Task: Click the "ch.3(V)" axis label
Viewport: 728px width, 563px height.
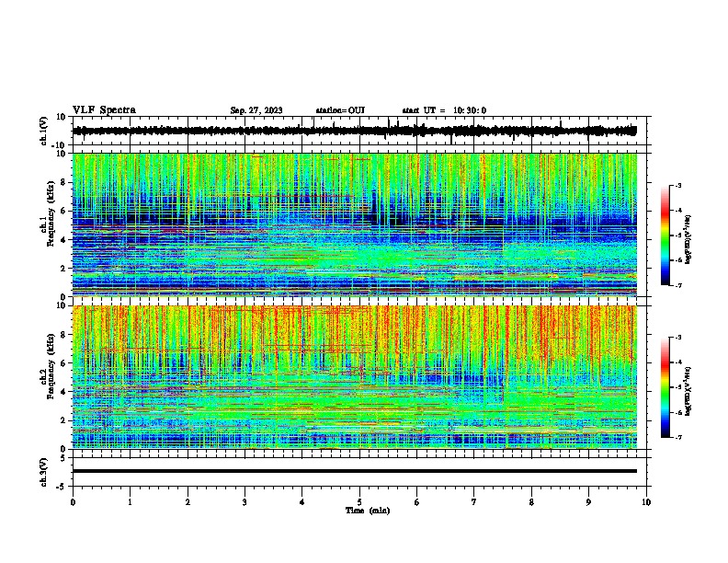Action: (44, 472)
